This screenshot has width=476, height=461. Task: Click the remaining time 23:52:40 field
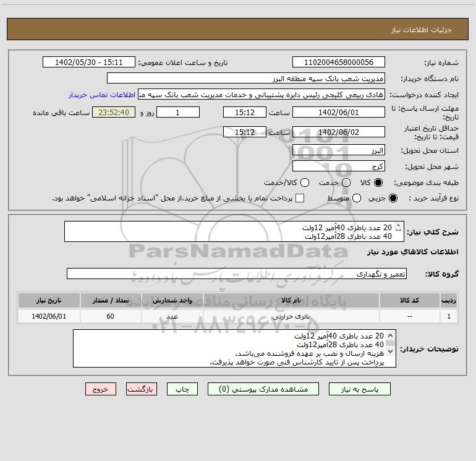(x=114, y=112)
